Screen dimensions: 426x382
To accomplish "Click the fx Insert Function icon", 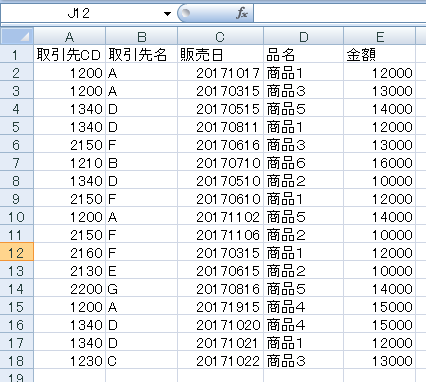I will point(242,13).
